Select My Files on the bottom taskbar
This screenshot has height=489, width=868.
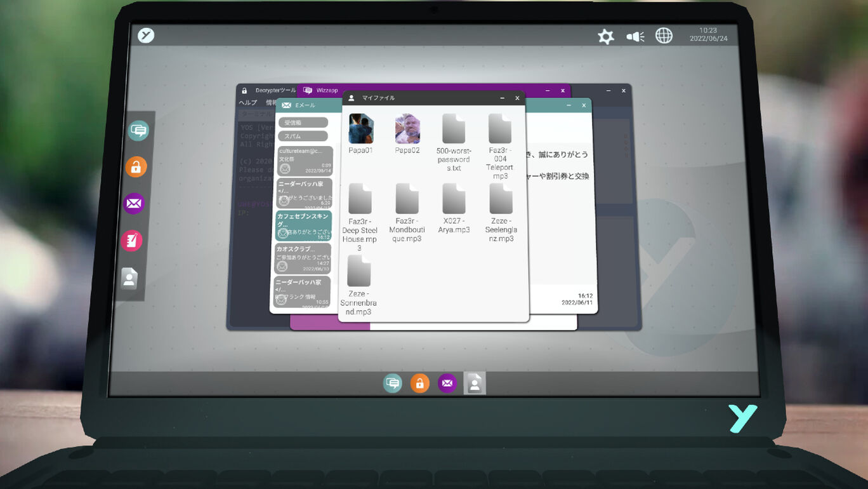[x=475, y=383]
